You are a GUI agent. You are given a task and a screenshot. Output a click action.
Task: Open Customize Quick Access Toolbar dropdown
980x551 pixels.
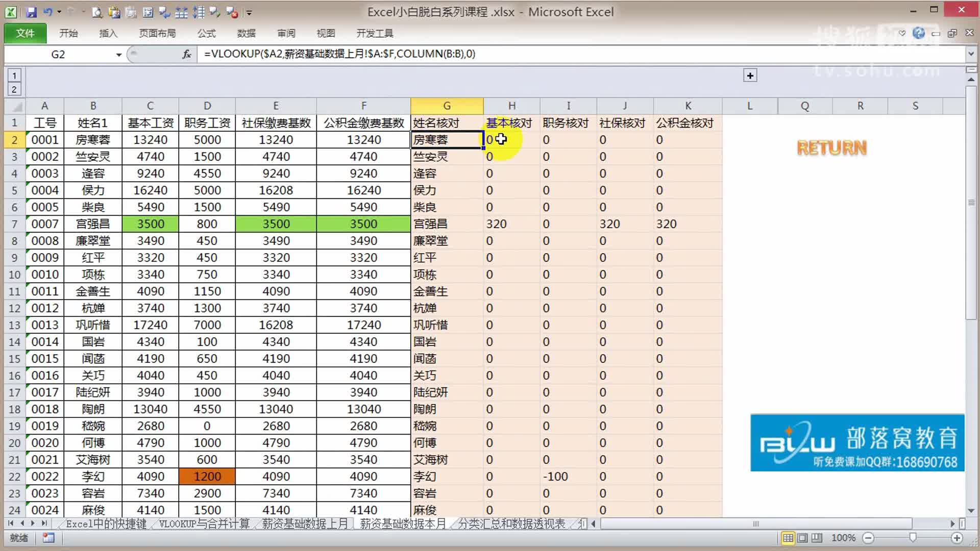pyautogui.click(x=249, y=13)
